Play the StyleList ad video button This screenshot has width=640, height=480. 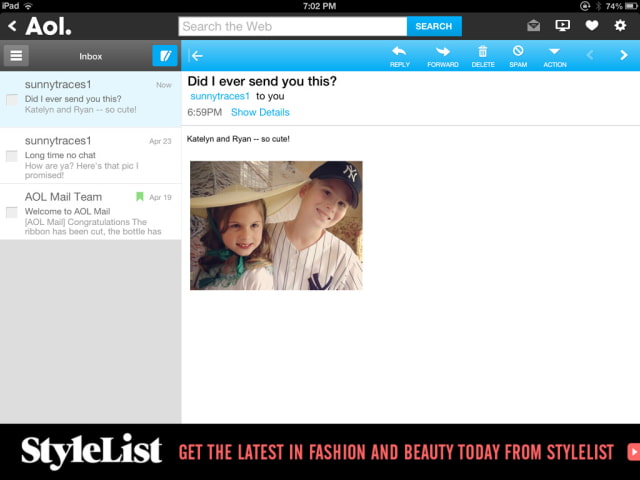coord(633,452)
